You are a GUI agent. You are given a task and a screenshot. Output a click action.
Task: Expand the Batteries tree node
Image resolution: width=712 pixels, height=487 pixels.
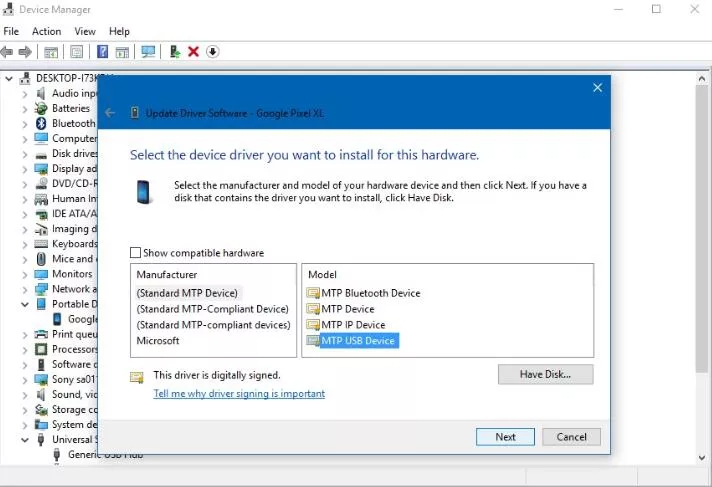click(x=25, y=109)
